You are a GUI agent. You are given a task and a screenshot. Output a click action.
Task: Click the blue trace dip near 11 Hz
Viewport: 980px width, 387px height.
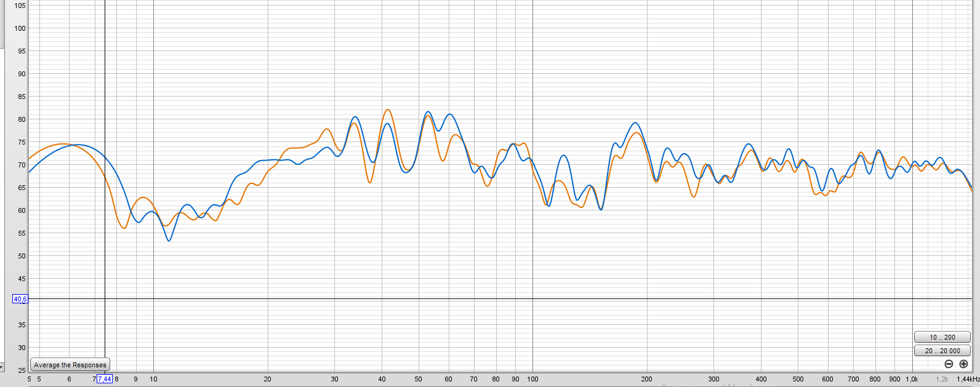[x=169, y=240]
